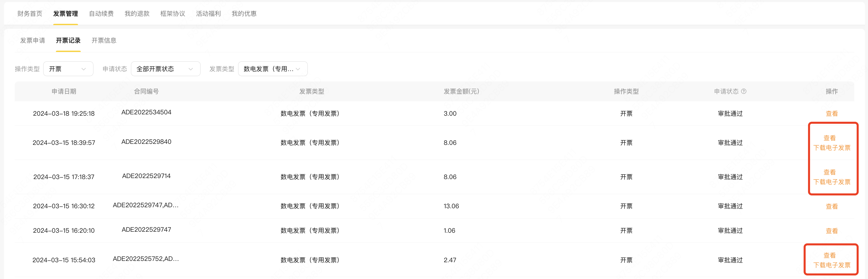Screen dimensions: 868x279
Task: Switch to 自动续费 tab
Action: pos(101,13)
